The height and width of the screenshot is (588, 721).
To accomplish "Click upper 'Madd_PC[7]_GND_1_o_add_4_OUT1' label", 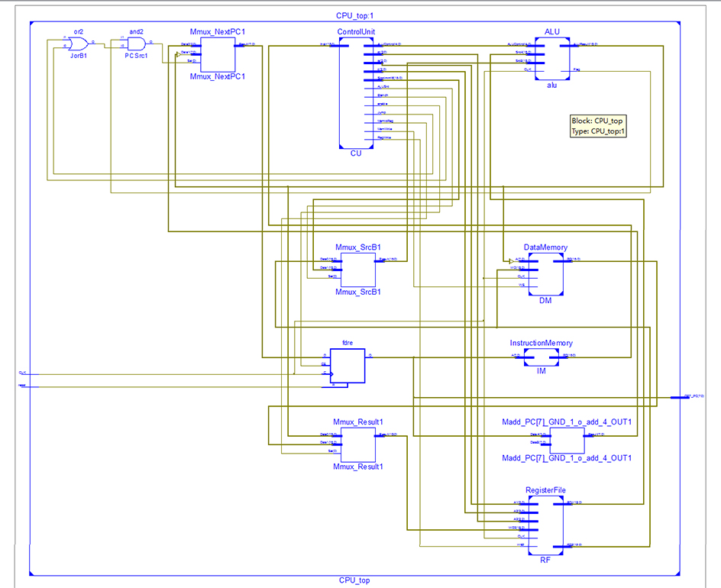I will click(x=567, y=422).
